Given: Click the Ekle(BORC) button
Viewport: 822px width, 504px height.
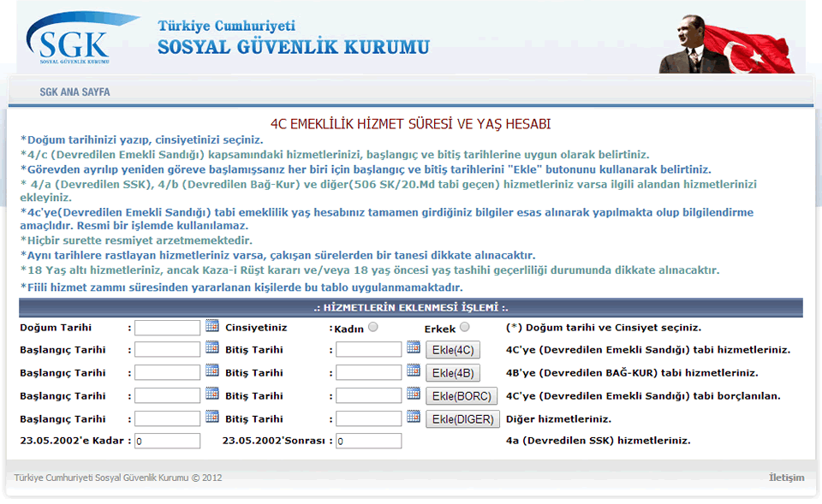Looking at the screenshot, I should pos(462,396).
